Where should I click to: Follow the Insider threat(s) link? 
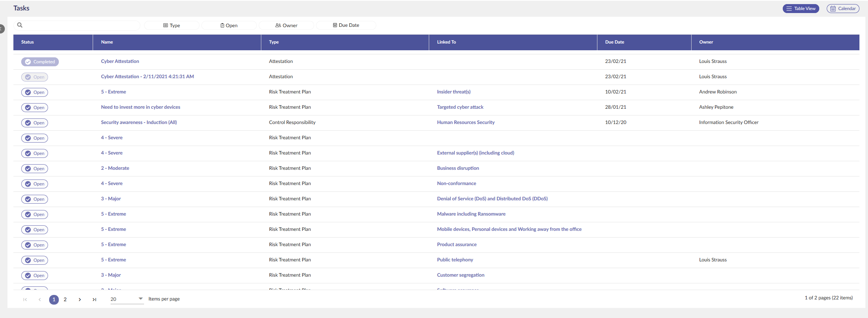coord(454,92)
